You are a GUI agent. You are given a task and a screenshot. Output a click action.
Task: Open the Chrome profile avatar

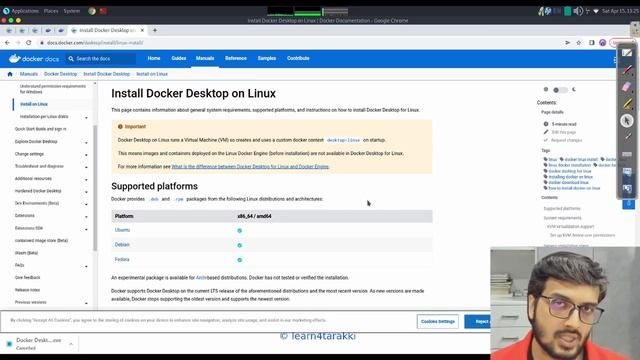coord(602,42)
